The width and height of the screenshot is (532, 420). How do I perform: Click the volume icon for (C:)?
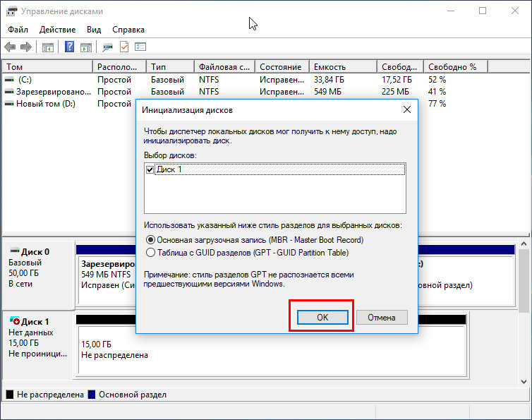(9, 80)
